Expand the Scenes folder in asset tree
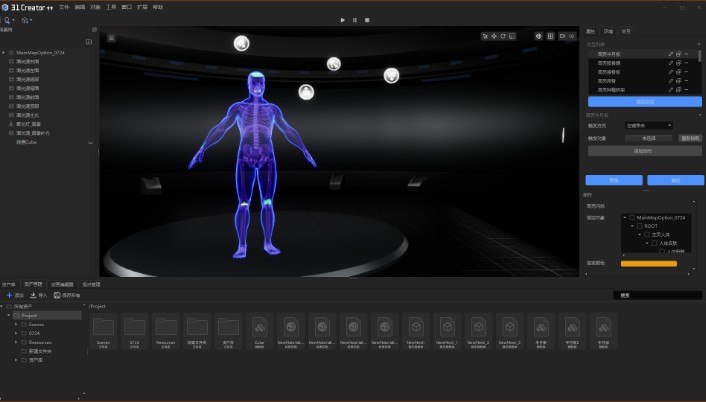The height and width of the screenshot is (402, 706). tap(16, 324)
